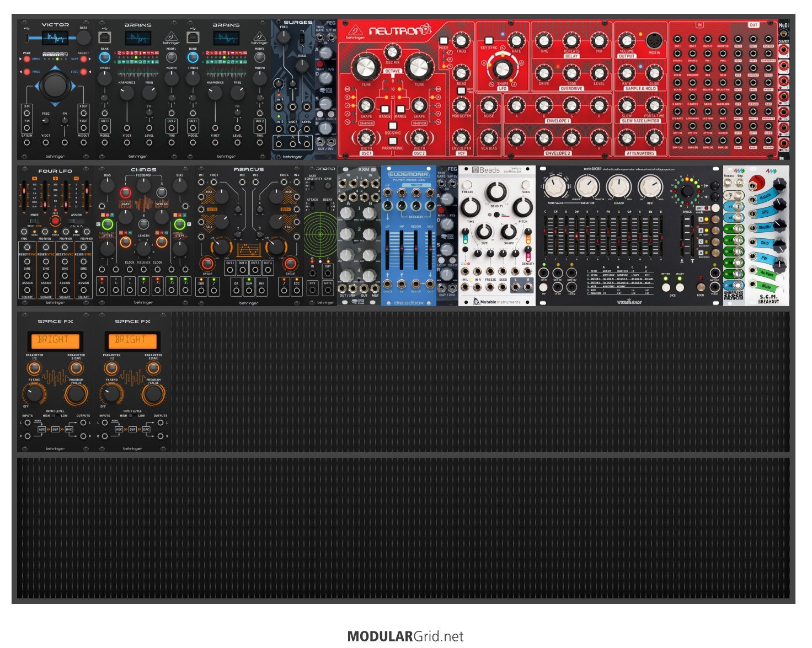Click the BANK button on left Brains module
The image size is (812, 648).
104,57
